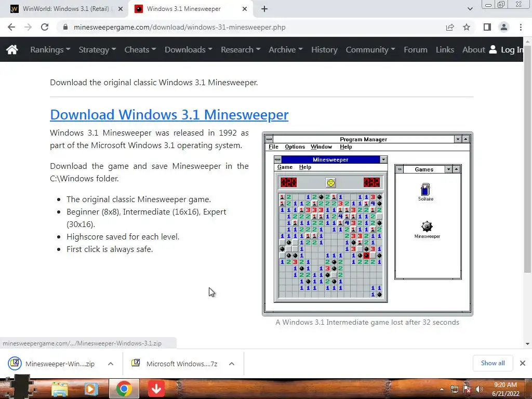Screen dimensions: 532x399
Task: Click the scrollbar down arrow
Action: 527,344
